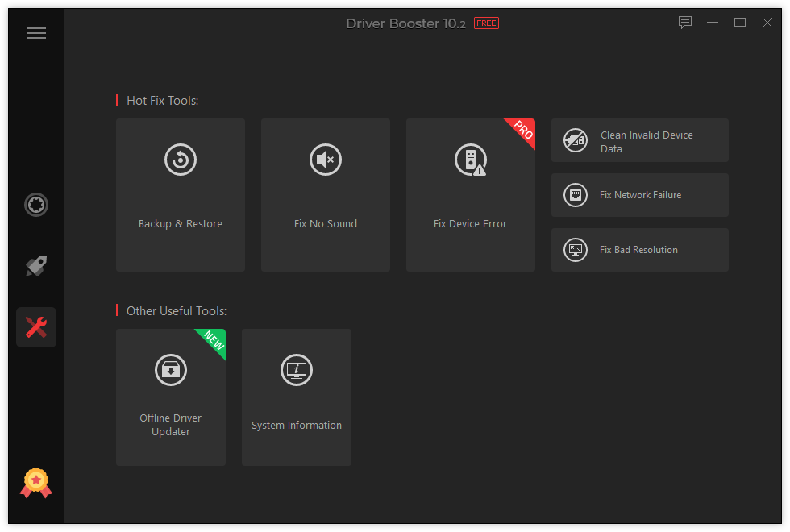Select the Tools wrench icon in sidebar
Viewport: 790px width, 532px height.
point(36,327)
